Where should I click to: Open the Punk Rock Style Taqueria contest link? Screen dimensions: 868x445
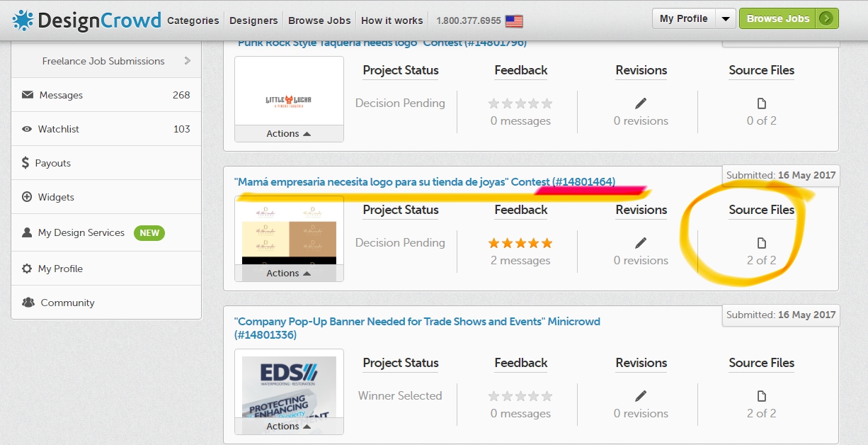coord(382,43)
